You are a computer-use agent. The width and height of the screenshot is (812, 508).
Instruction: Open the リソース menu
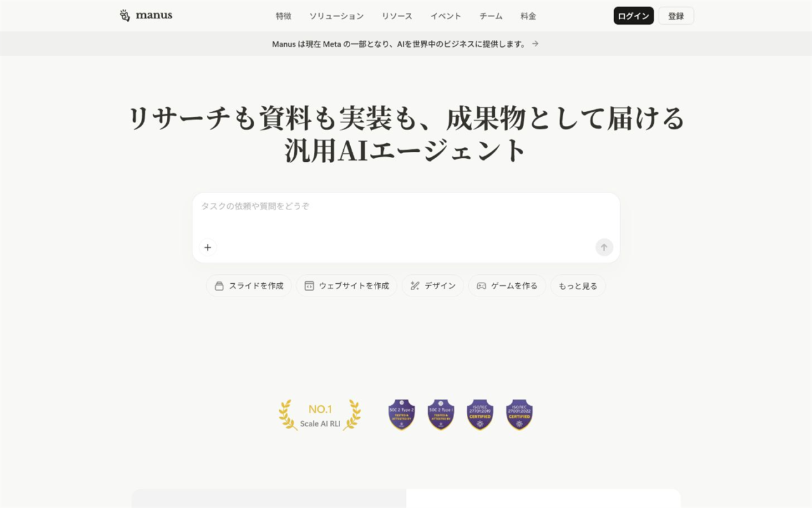coord(397,16)
